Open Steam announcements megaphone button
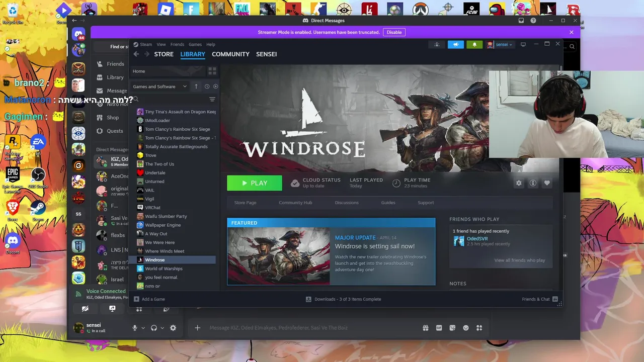 pos(456,44)
